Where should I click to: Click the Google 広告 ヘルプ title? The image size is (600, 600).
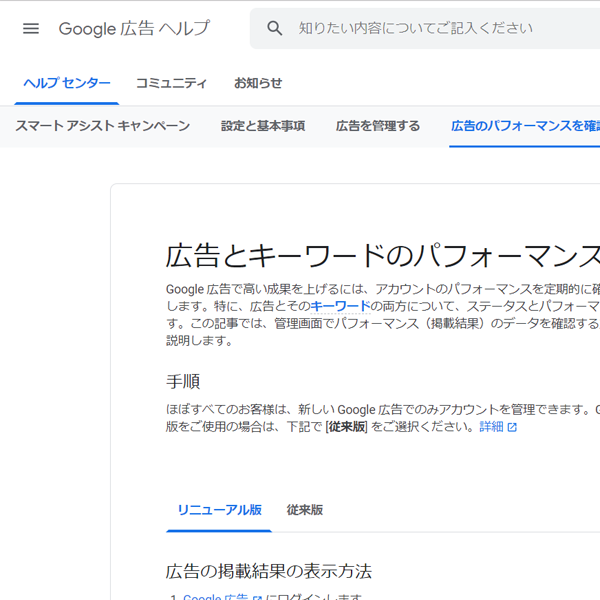[134, 28]
